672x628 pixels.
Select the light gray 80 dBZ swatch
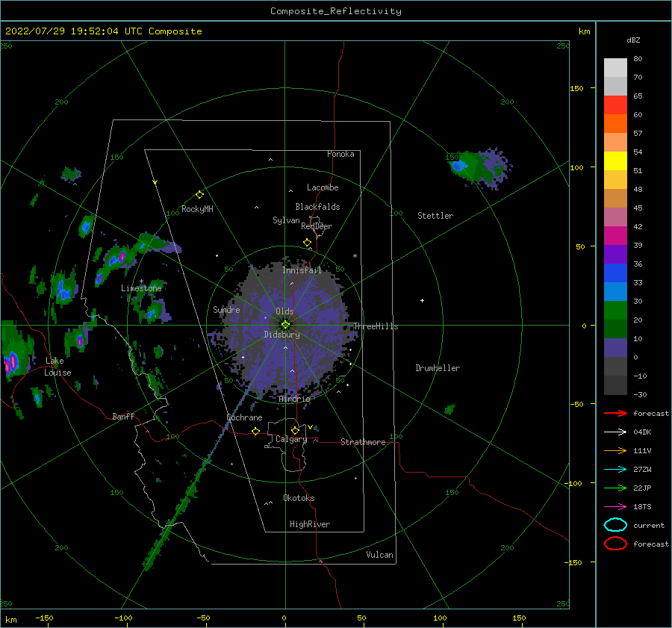[x=615, y=67]
